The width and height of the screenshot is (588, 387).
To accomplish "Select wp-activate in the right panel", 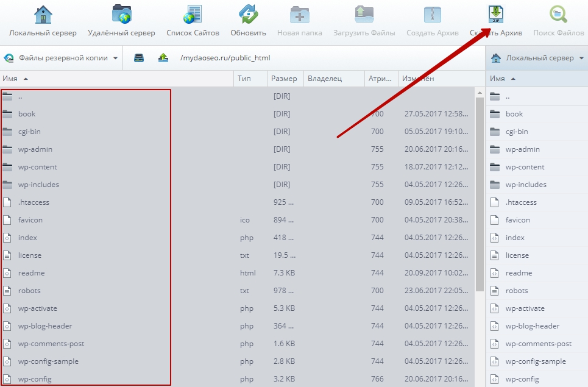I will (537, 308).
